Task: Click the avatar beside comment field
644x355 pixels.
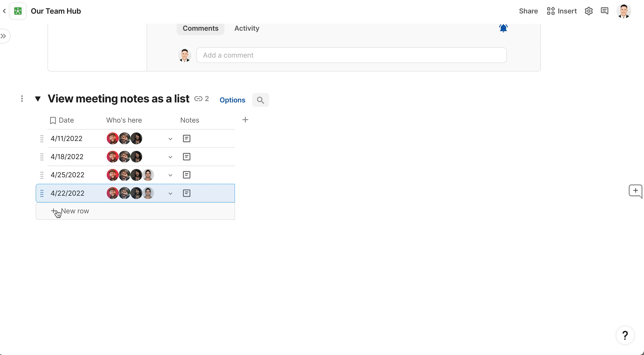Action: click(x=185, y=55)
